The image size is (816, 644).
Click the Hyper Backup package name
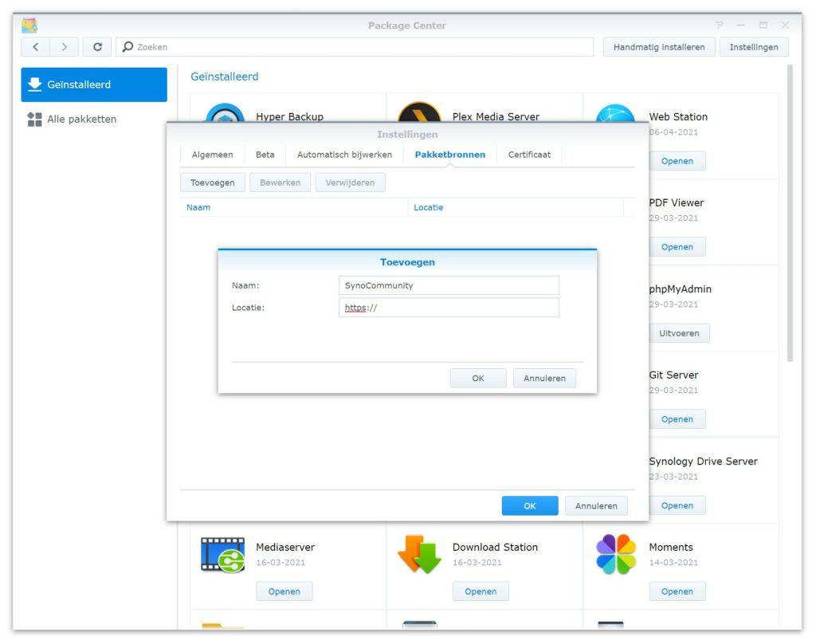click(x=289, y=116)
